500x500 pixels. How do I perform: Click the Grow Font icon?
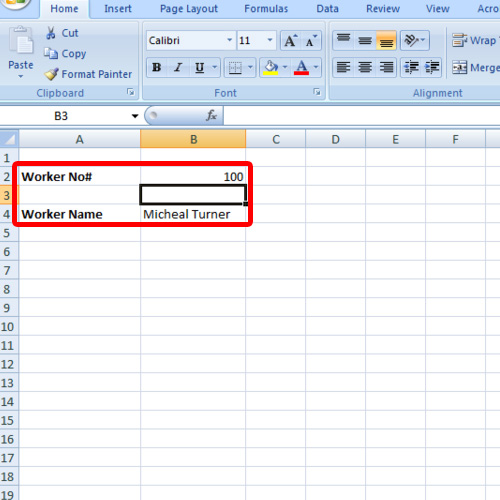(x=291, y=41)
